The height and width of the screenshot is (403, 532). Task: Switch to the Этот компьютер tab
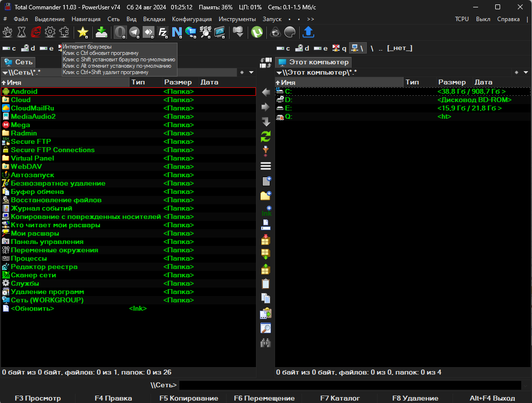(x=314, y=62)
